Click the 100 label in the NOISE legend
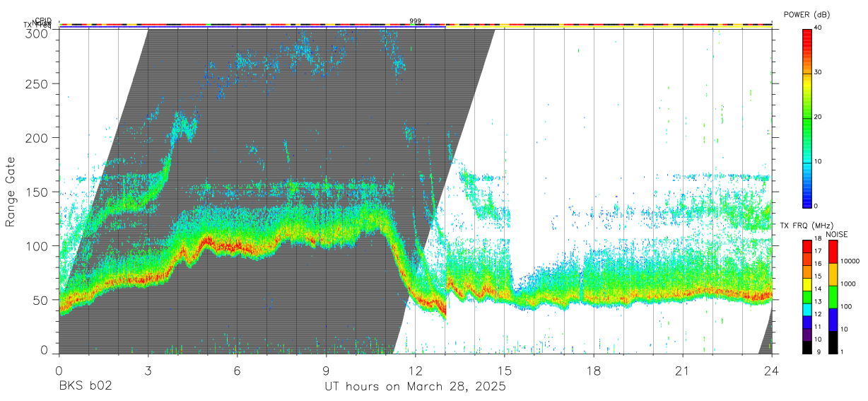The height and width of the screenshot is (401, 868). pyautogui.click(x=846, y=306)
